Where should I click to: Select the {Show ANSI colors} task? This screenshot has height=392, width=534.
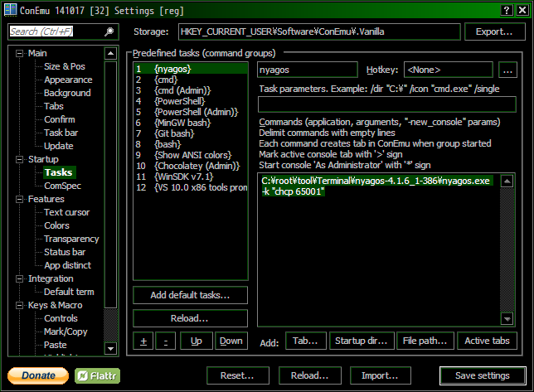pyautogui.click(x=191, y=155)
